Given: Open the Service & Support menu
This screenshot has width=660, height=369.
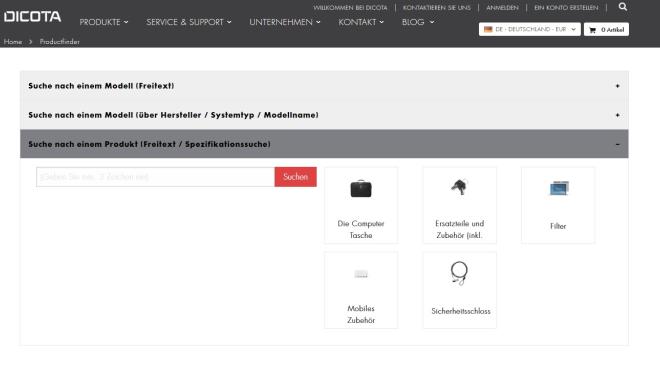Looking at the screenshot, I should coord(189,22).
